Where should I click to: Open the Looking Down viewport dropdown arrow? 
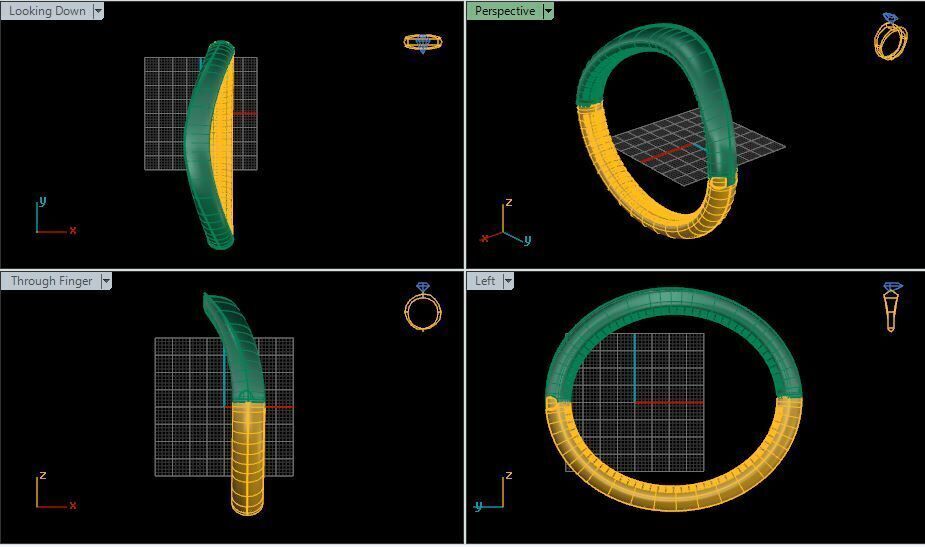point(99,11)
